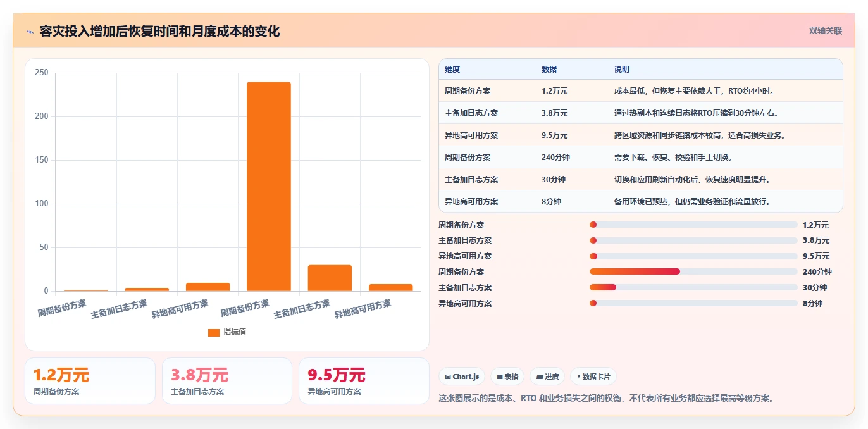Select the 双轴关联 label in header
This screenshot has width=868, height=429.
click(x=826, y=31)
